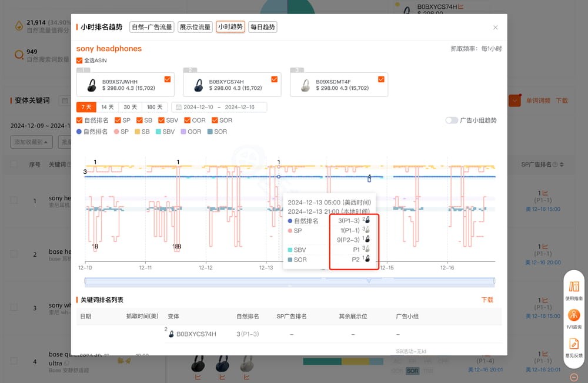Uncheck the SBV series checkbox
Screen dimensions: 588x383
coord(161,120)
